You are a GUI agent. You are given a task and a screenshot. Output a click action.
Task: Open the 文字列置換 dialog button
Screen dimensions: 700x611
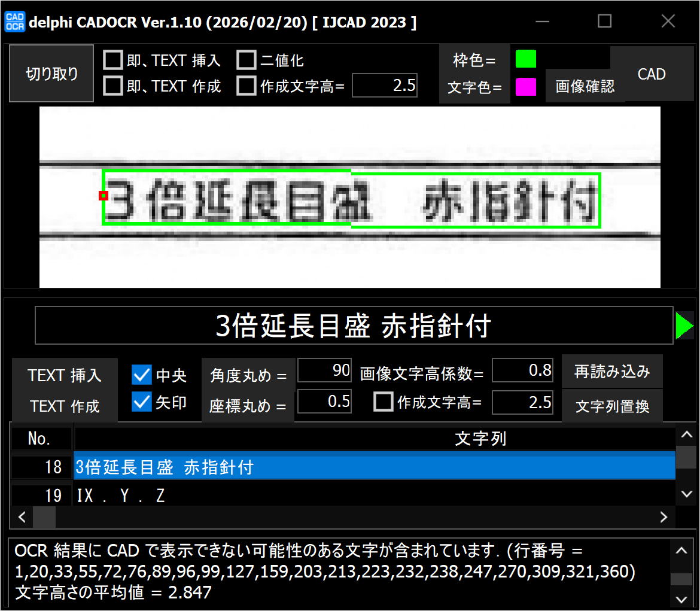click(x=612, y=406)
